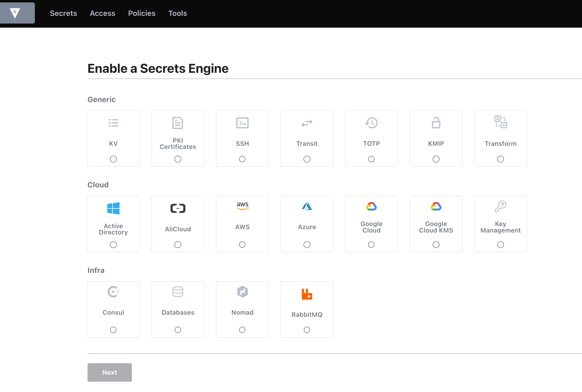The image size is (582, 392).
Task: Click the 'Key Management' card label
Action: (x=501, y=227)
